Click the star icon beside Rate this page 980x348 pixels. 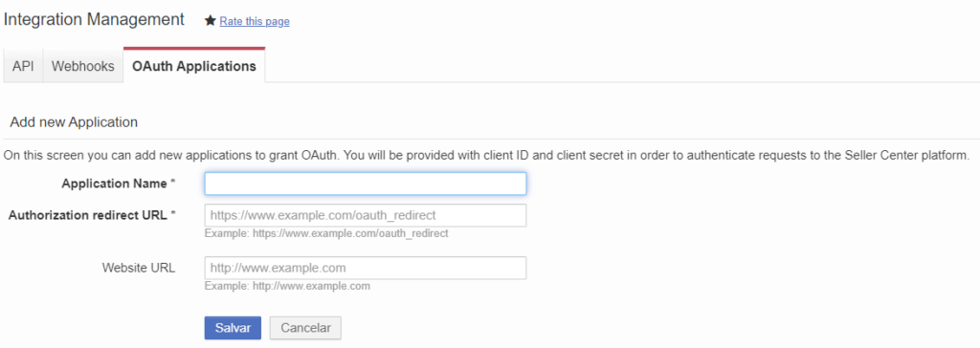point(210,21)
